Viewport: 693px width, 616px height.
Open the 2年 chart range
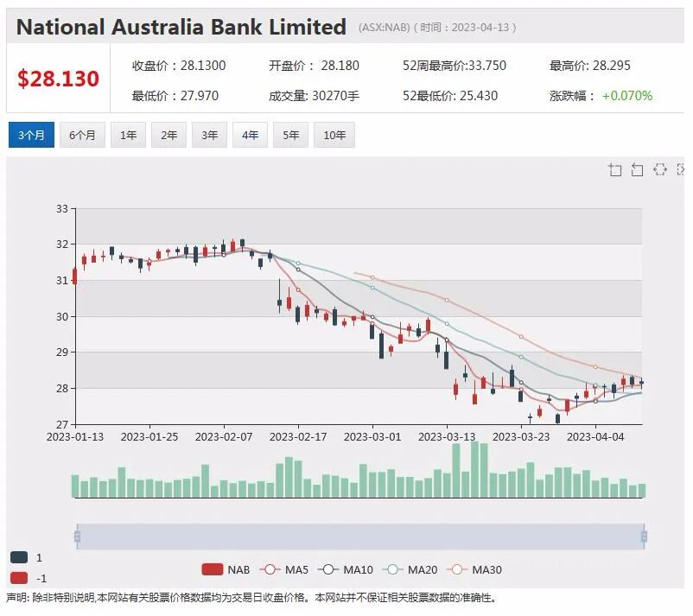point(168,135)
